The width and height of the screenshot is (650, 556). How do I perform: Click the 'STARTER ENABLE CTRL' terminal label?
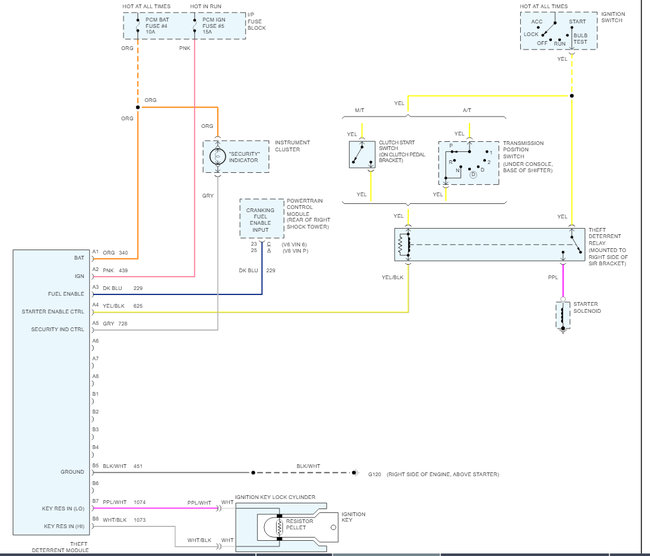[x=53, y=312]
